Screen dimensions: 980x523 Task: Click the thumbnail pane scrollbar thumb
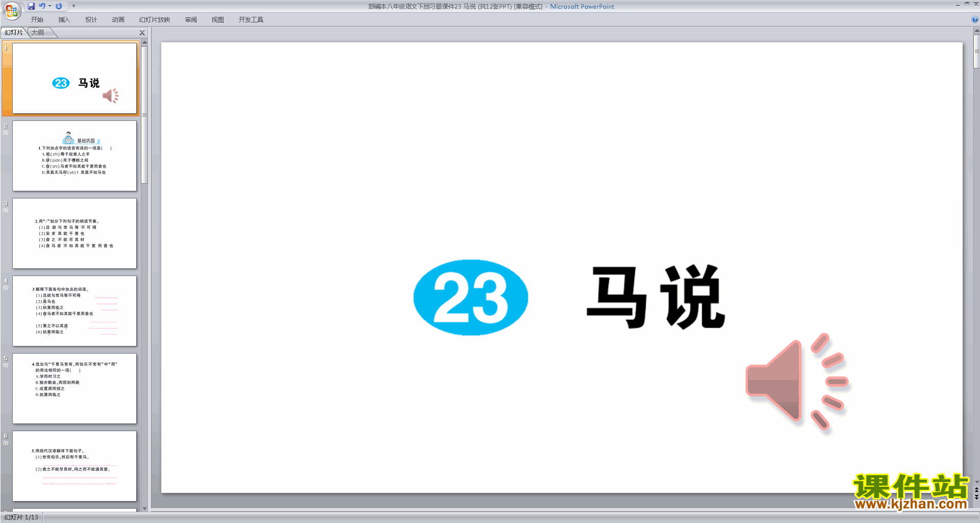144,115
